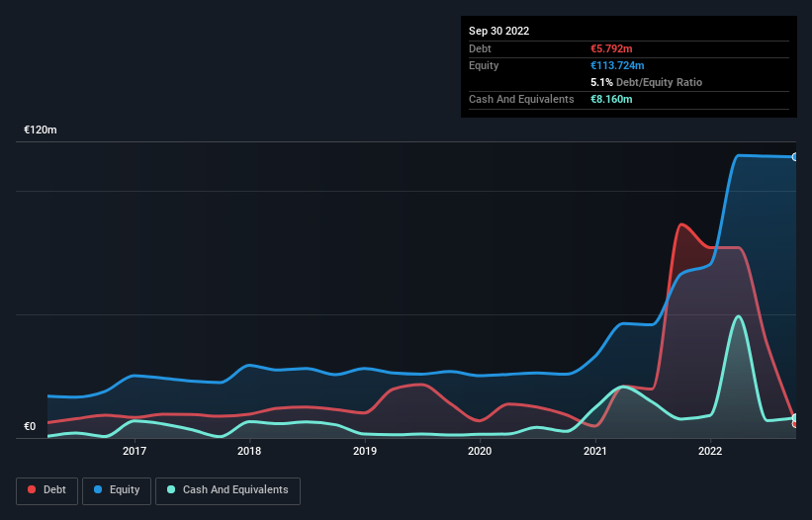
Task: Click the Equity label in tooltip
Action: pos(484,65)
